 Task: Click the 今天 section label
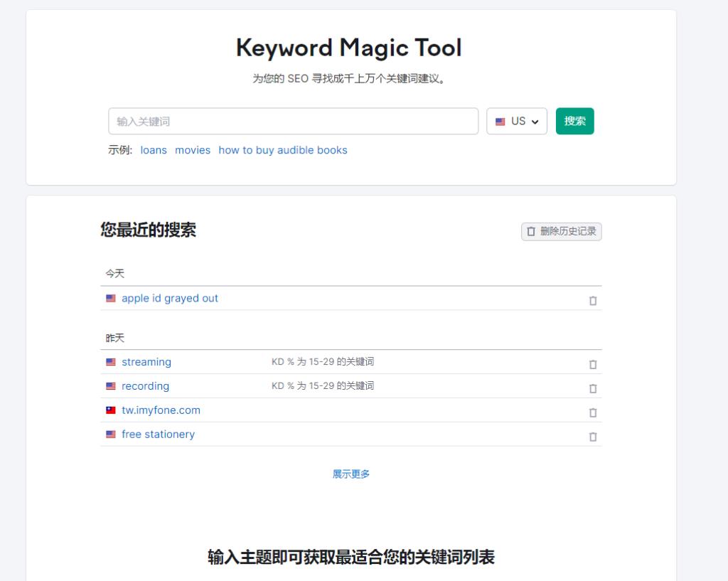(x=114, y=274)
